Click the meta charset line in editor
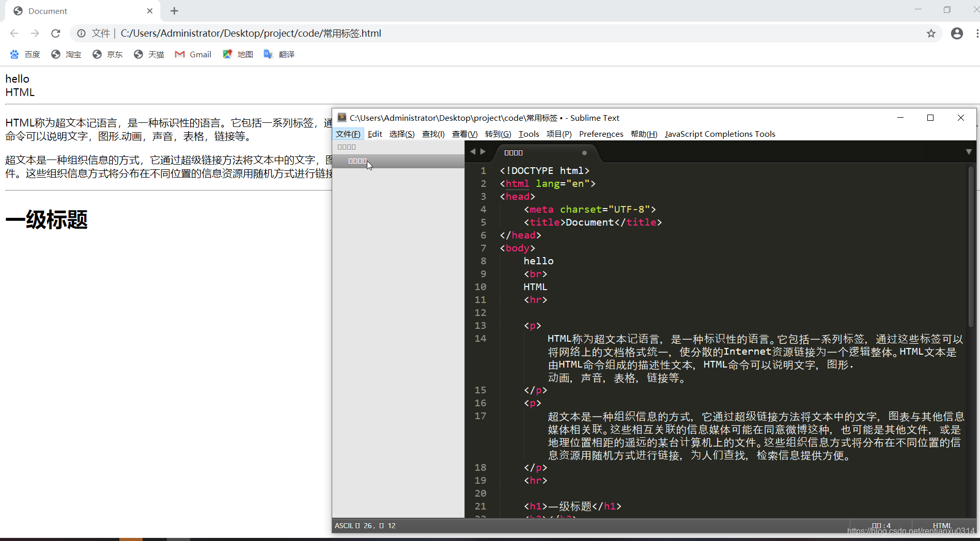Image resolution: width=980 pixels, height=541 pixels. pyautogui.click(x=590, y=210)
